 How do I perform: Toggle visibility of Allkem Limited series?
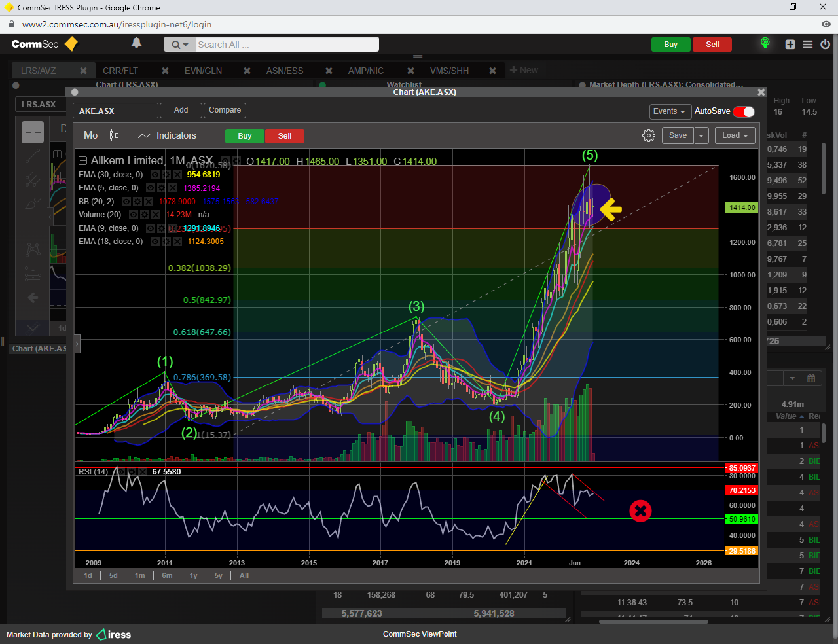tap(225, 160)
